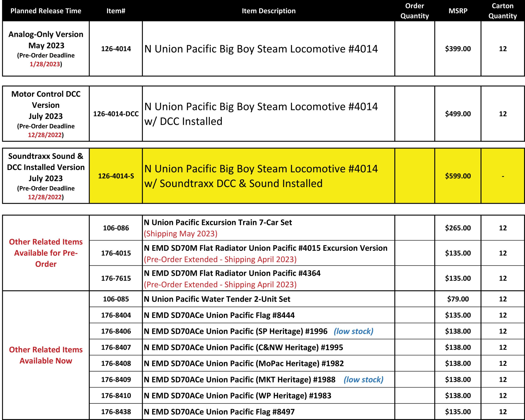Click the $79.00 MSRP cell

[x=458, y=299]
